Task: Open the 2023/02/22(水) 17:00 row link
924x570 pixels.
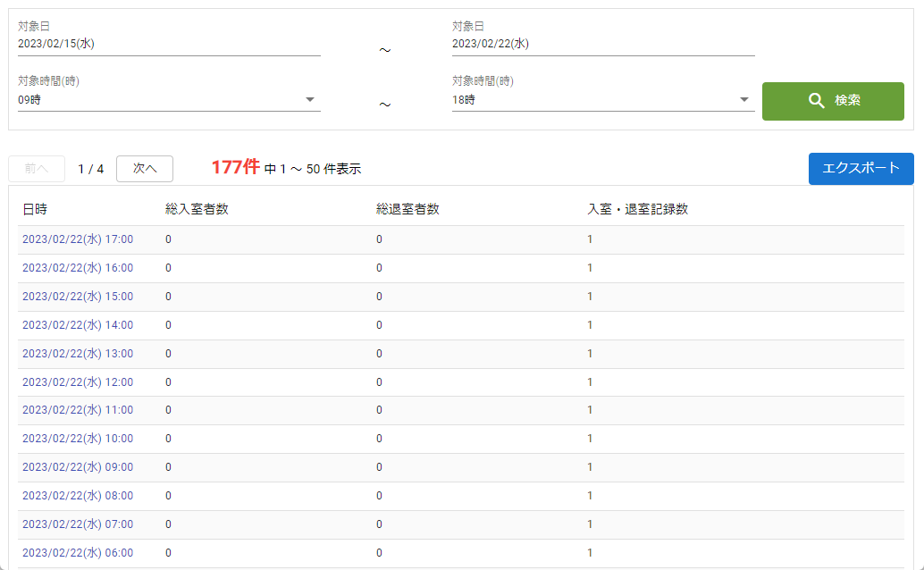Action: [x=78, y=239]
